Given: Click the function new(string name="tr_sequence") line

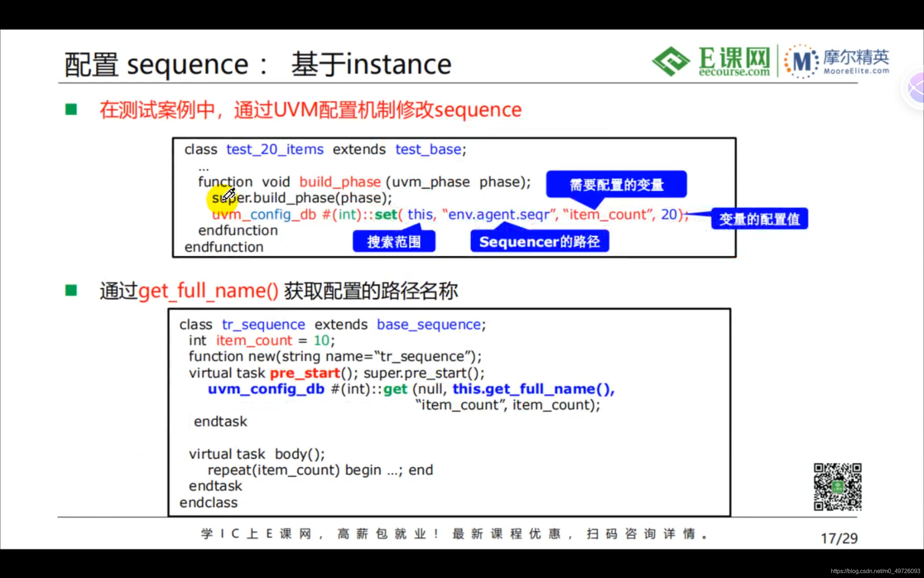Looking at the screenshot, I should coord(335,356).
